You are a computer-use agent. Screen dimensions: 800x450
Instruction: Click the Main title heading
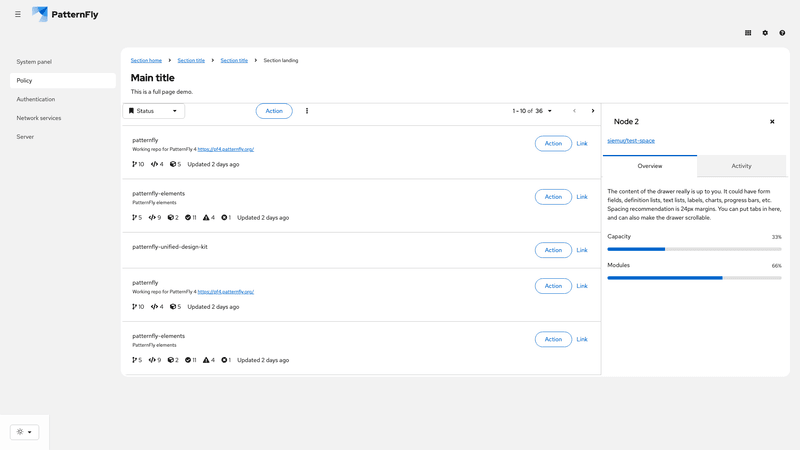pyautogui.click(x=153, y=78)
